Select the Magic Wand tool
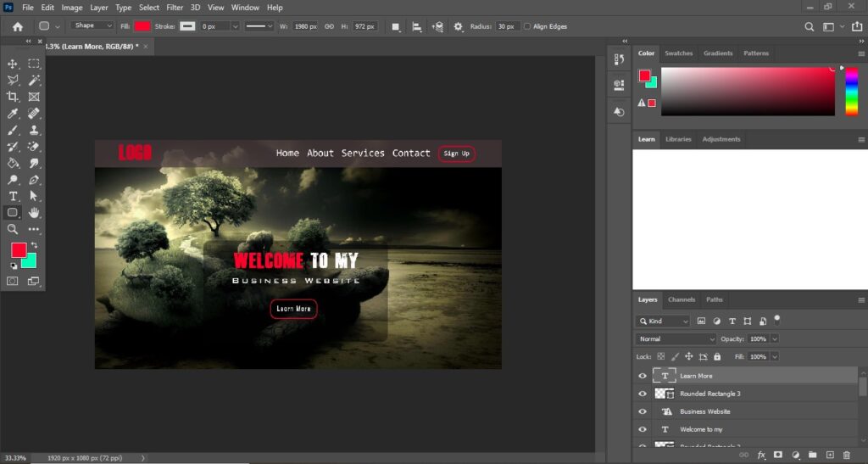The image size is (868, 464). (34, 81)
